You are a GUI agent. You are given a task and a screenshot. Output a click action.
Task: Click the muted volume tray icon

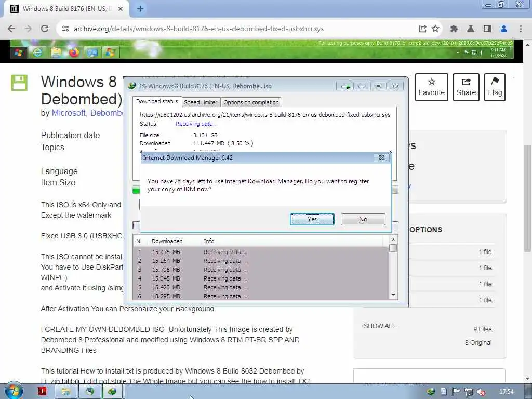[481, 392]
